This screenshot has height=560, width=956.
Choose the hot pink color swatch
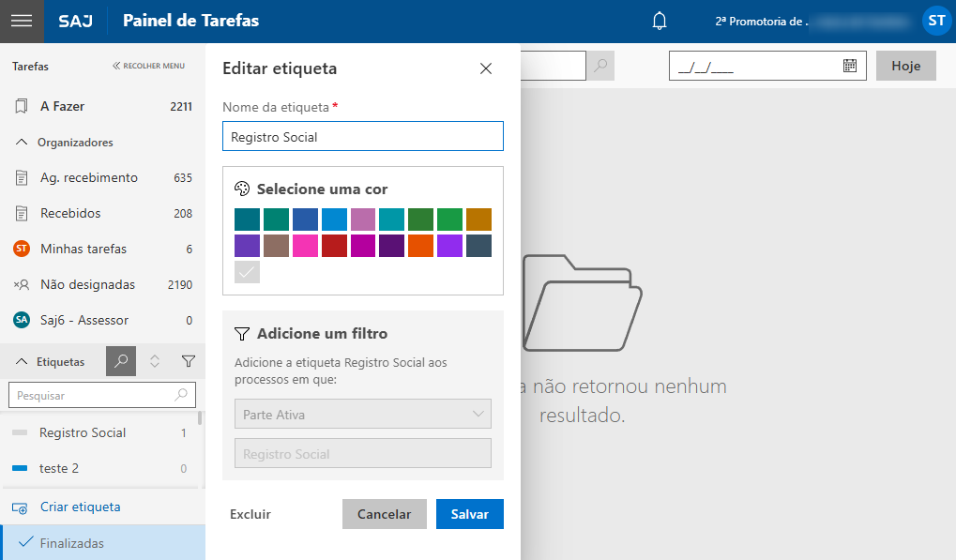point(305,246)
